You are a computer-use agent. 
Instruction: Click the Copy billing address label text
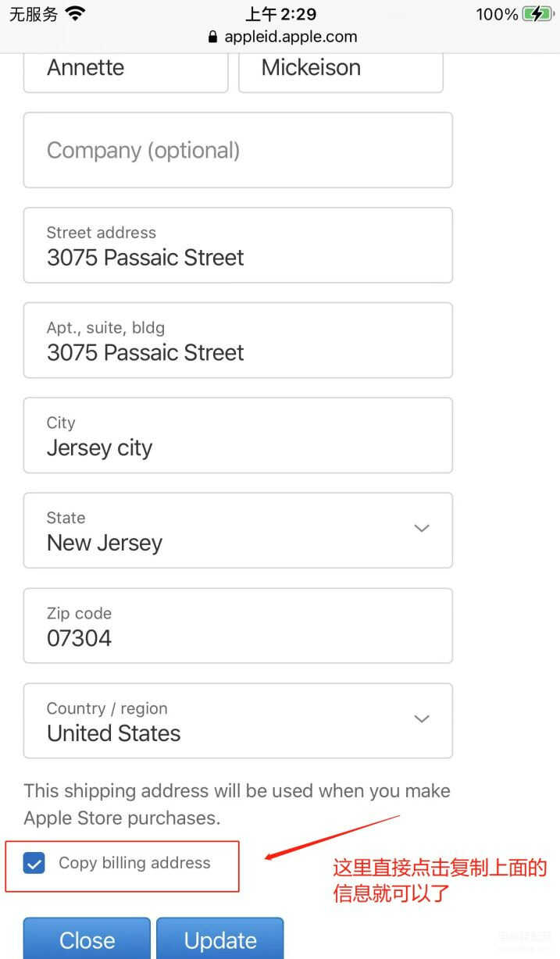click(134, 863)
